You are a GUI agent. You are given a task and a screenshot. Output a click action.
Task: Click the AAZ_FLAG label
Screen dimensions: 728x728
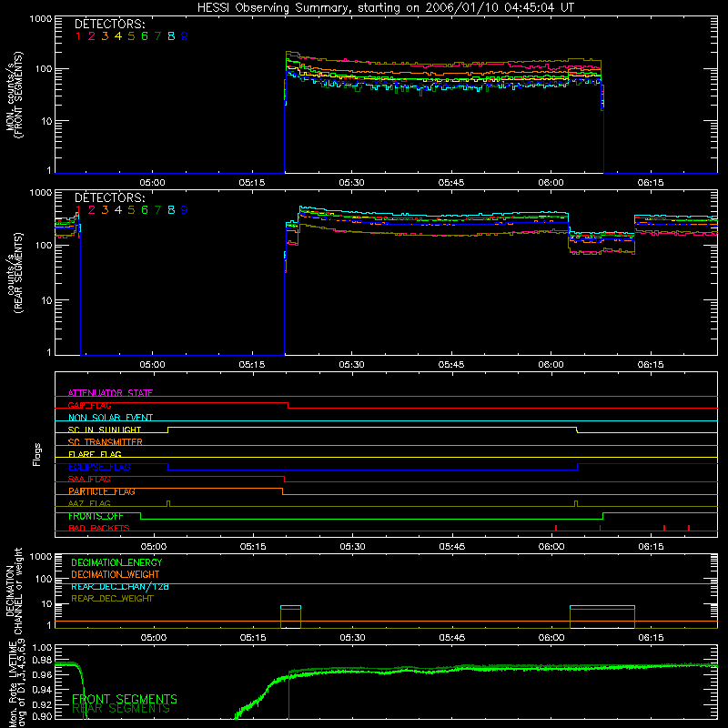(89, 503)
